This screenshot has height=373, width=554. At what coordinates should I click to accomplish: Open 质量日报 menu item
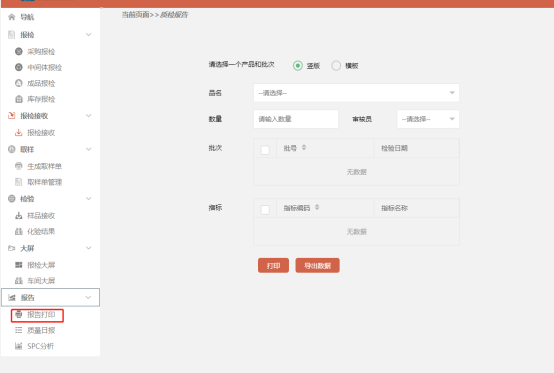41,331
